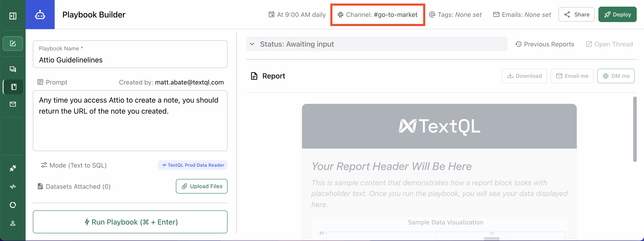Select the activity waveform icon in sidebar
The width and height of the screenshot is (644, 241).
point(12,186)
